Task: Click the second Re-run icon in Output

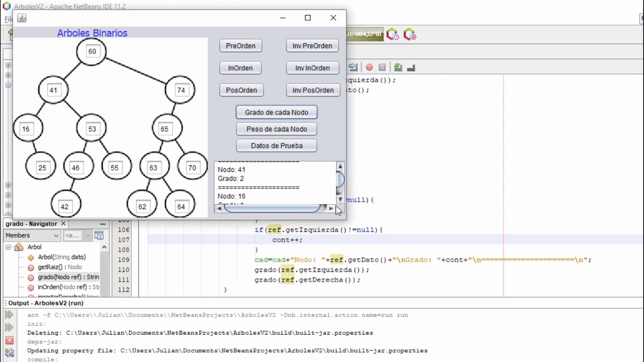Action: click(x=9, y=327)
